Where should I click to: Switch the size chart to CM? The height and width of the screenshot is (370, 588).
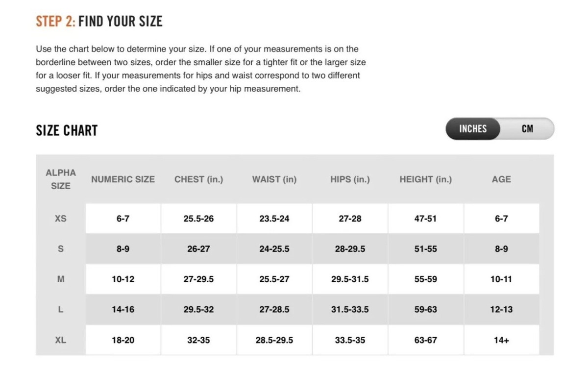pos(527,129)
